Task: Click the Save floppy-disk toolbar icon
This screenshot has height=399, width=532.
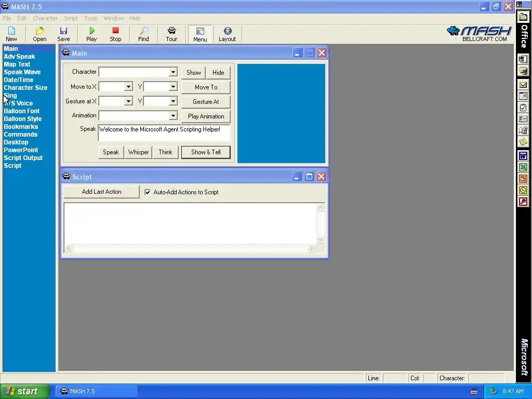Action: [63, 34]
